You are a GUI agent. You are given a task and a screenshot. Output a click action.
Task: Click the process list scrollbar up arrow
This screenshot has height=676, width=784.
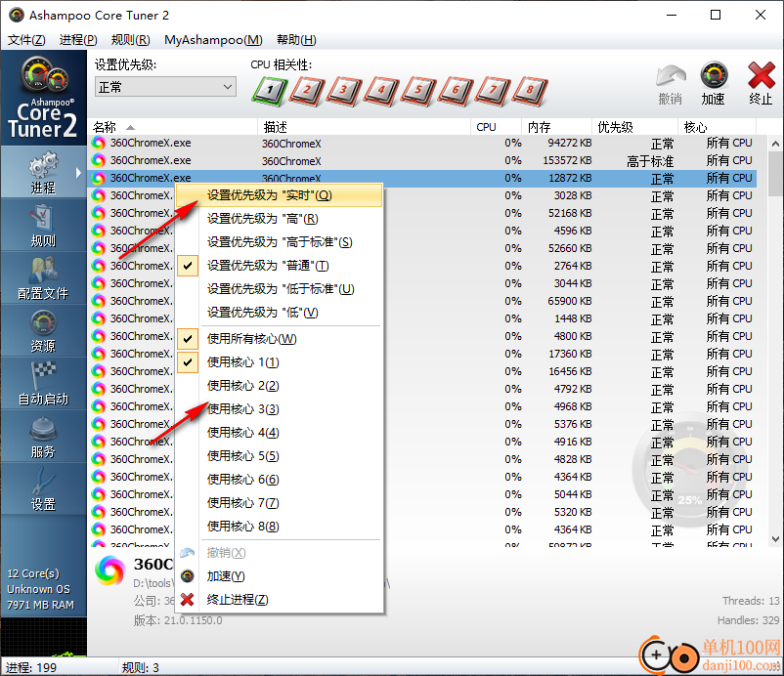(775, 144)
